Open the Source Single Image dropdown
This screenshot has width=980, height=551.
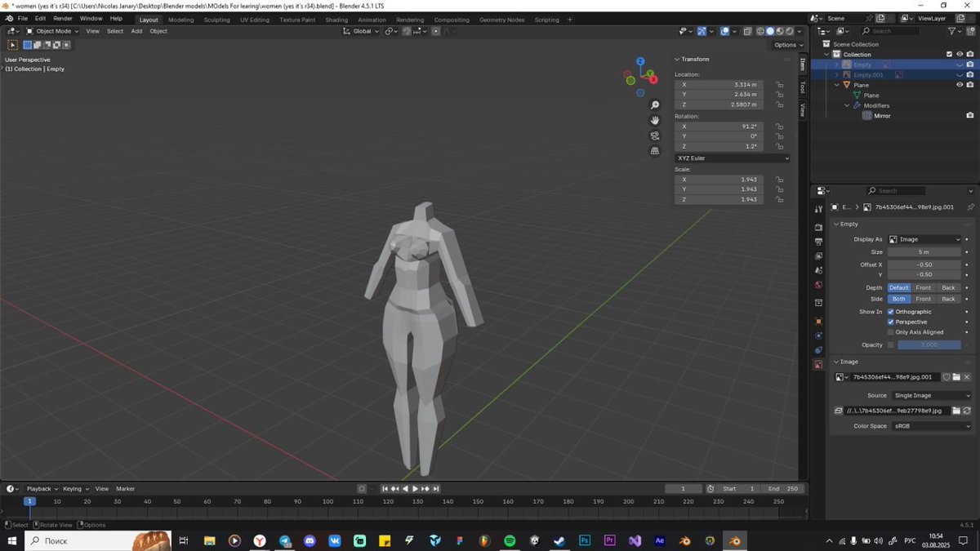(x=930, y=395)
